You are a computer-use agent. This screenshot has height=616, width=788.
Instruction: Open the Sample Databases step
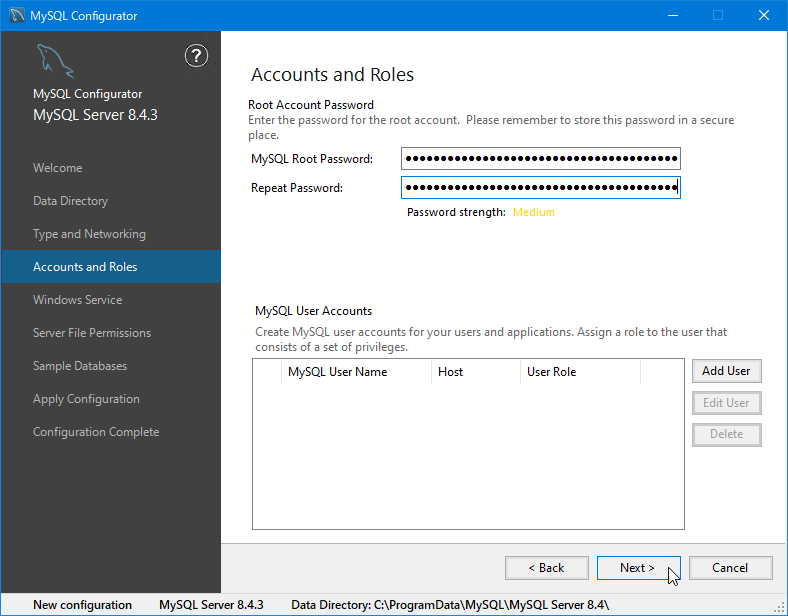80,366
